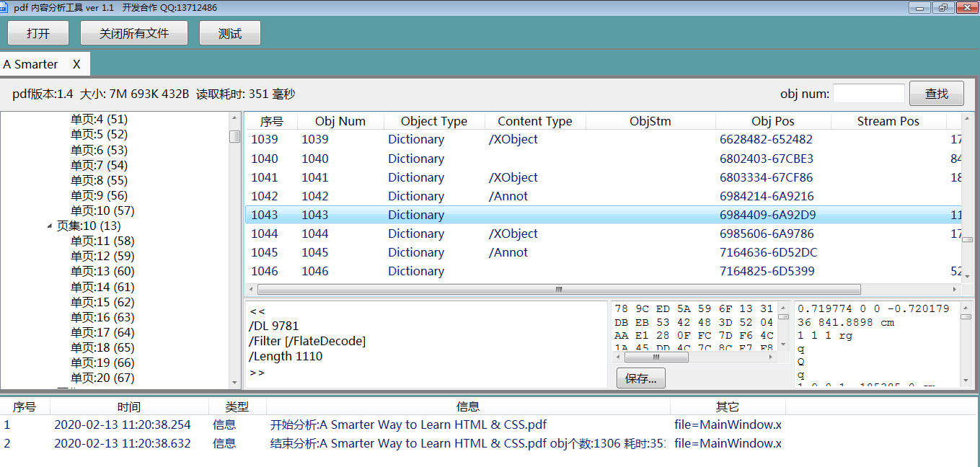The image size is (980, 467).
Task: Click the vertical scrollbar thumb of object table
Action: (968, 240)
